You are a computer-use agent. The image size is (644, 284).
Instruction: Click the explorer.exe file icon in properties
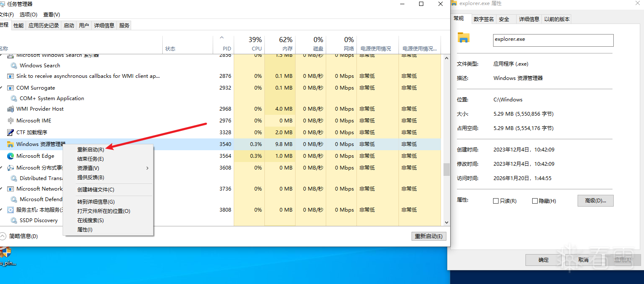[463, 38]
